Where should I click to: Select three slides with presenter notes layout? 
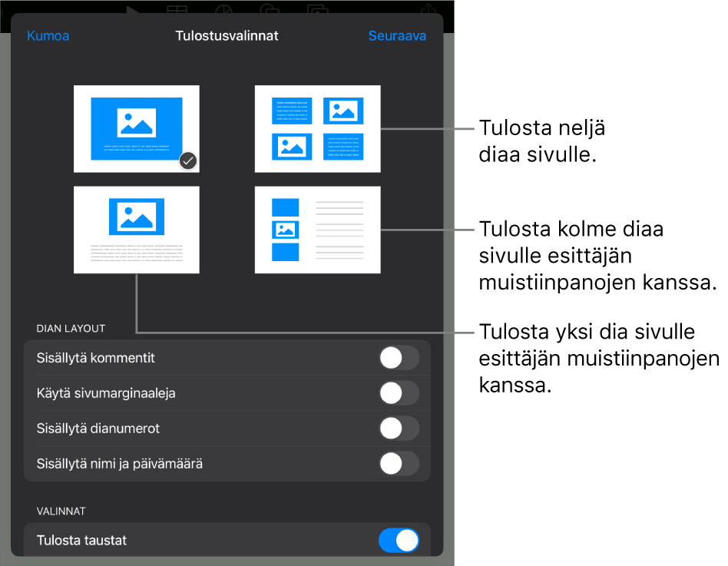coord(318,230)
